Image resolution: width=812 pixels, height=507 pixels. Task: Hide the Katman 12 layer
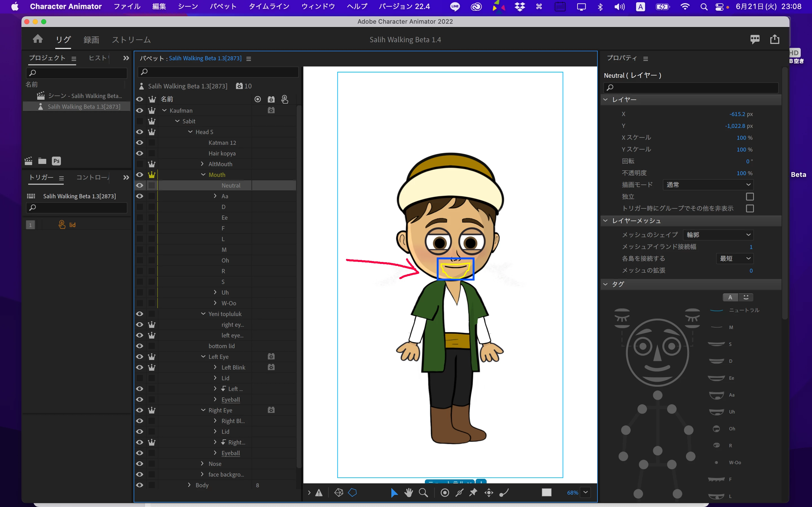(x=140, y=143)
